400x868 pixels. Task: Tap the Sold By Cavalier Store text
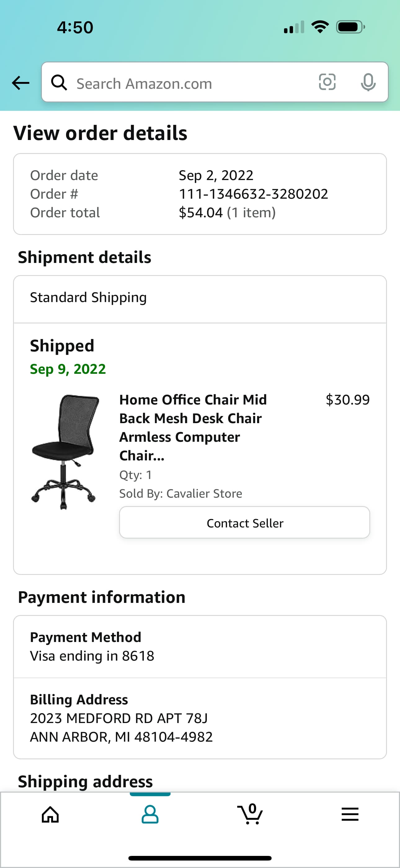pyautogui.click(x=180, y=493)
